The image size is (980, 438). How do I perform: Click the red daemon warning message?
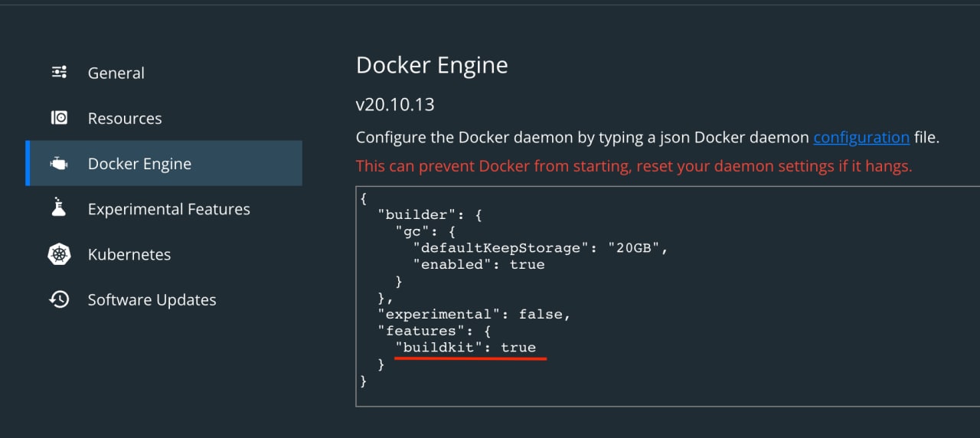(634, 166)
